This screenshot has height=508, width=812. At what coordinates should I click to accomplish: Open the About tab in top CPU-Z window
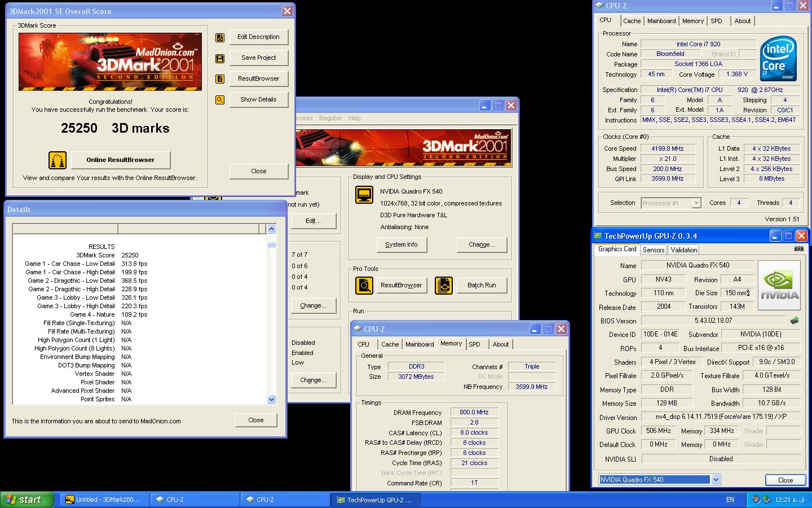(x=742, y=21)
